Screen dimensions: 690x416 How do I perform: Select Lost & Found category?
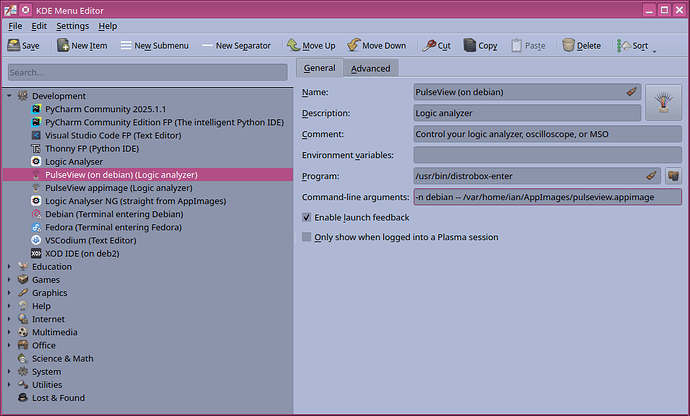click(x=58, y=398)
